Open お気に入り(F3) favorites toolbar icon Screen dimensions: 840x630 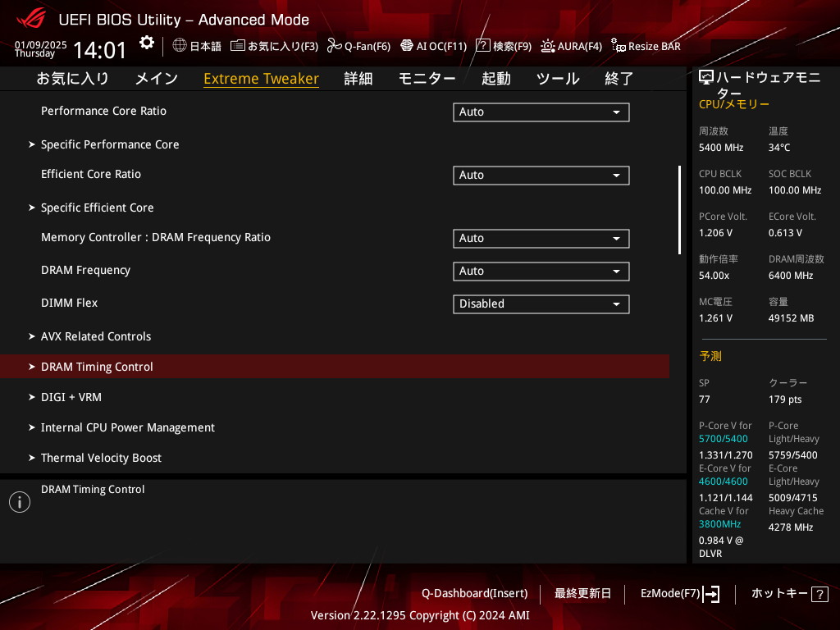[238, 46]
